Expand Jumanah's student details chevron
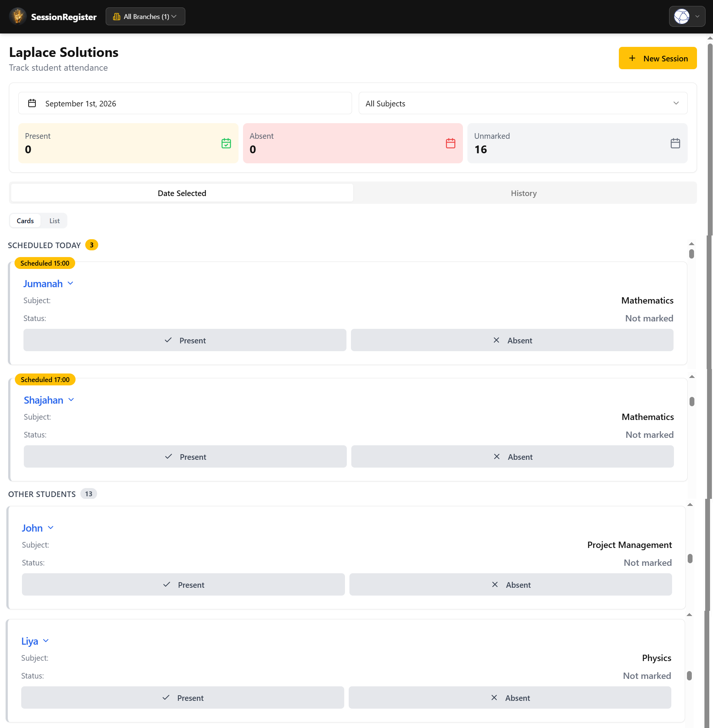Image resolution: width=713 pixels, height=728 pixels. [70, 283]
